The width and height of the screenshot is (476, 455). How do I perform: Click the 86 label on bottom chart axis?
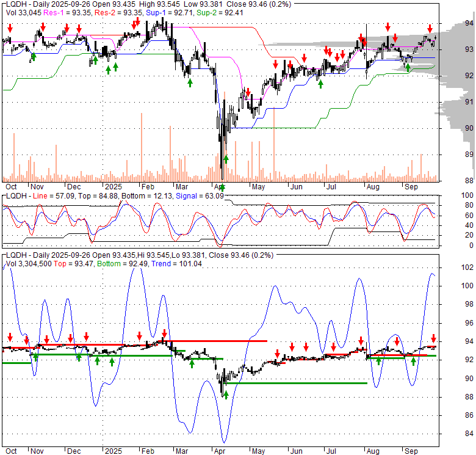coord(469,415)
